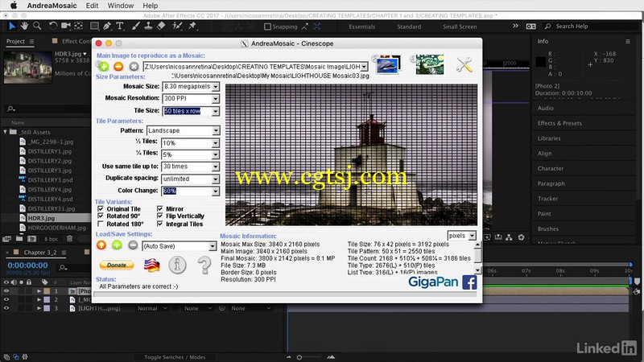Toggle the Snapping checkbox in After Effects

coord(267,27)
